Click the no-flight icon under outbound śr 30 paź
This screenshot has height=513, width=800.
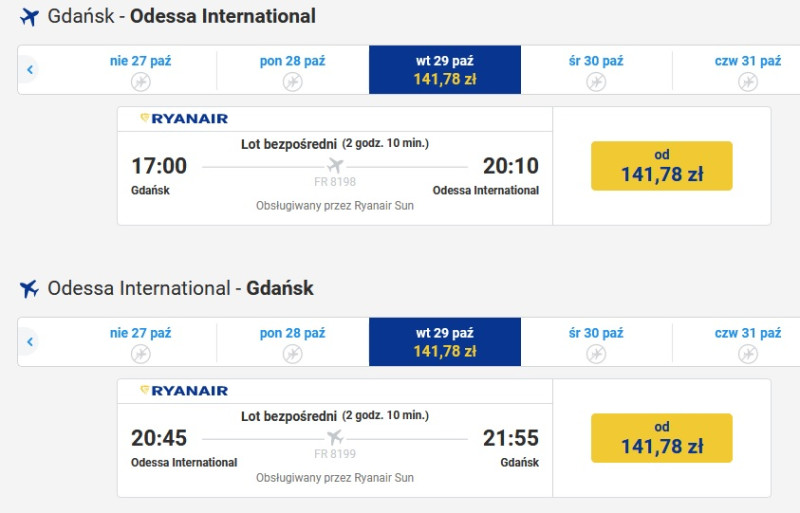(596, 82)
